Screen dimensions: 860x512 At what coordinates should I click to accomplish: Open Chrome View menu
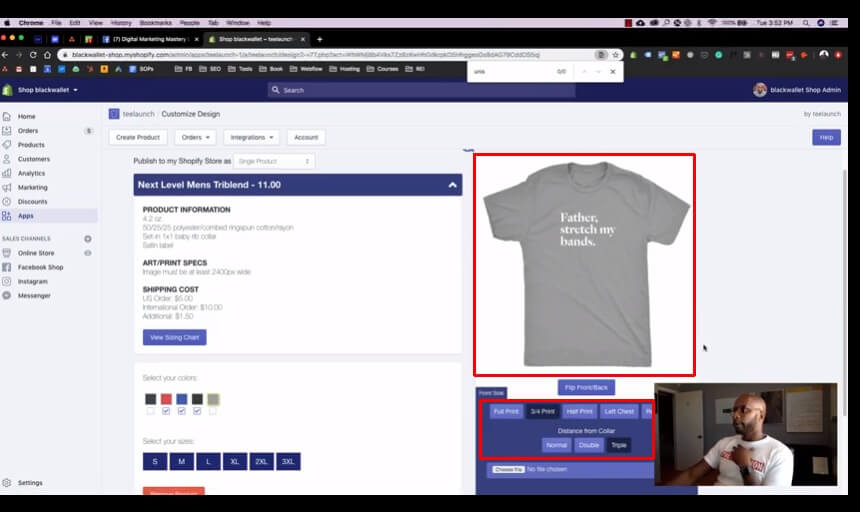pyautogui.click(x=95, y=23)
